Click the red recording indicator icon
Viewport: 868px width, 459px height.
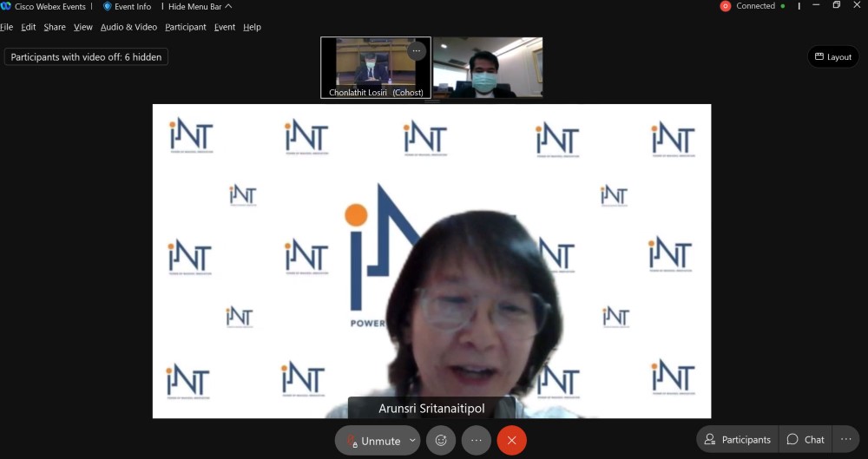point(726,6)
